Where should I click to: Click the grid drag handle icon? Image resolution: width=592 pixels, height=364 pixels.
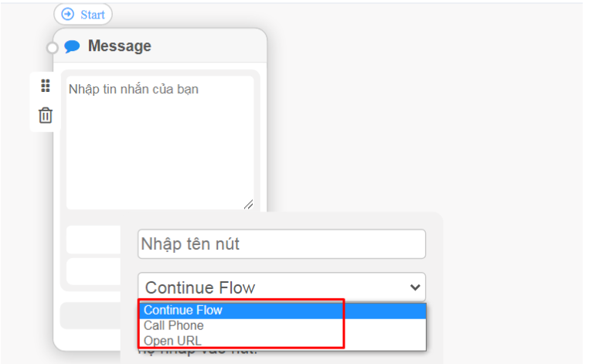[x=46, y=86]
